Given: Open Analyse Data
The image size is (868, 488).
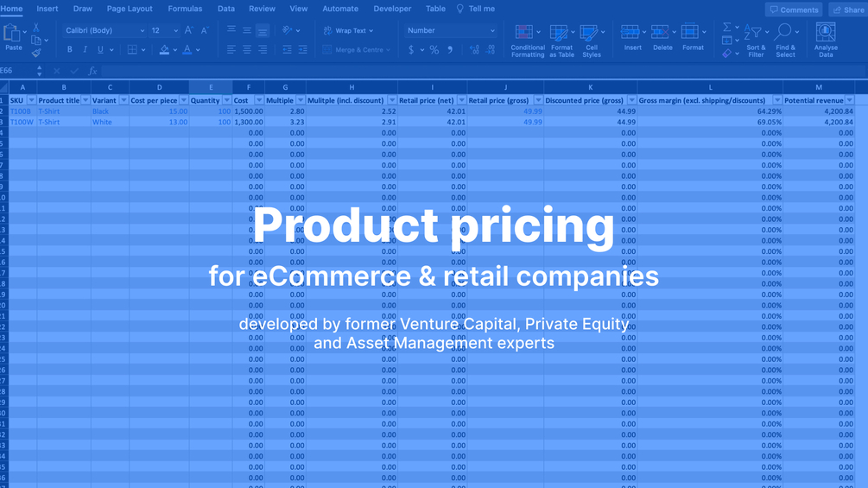Looking at the screenshot, I should pyautogui.click(x=826, y=40).
